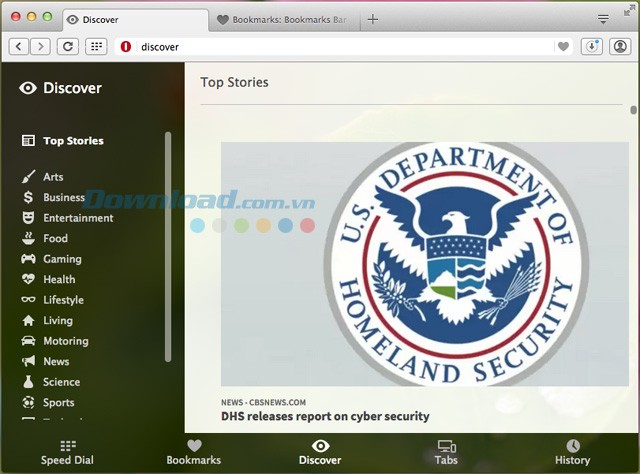Click the heart bookmark icon in address bar
Viewport: 640px width, 474px height.
[564, 46]
